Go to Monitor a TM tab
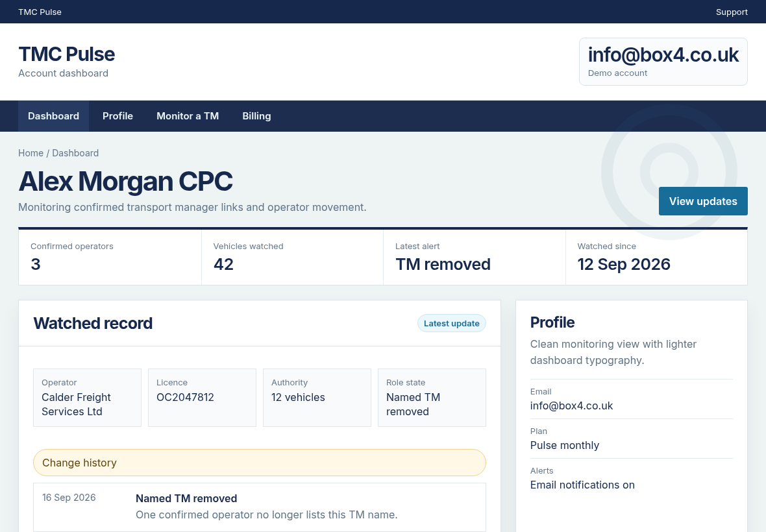This screenshot has width=766, height=532. (188, 116)
